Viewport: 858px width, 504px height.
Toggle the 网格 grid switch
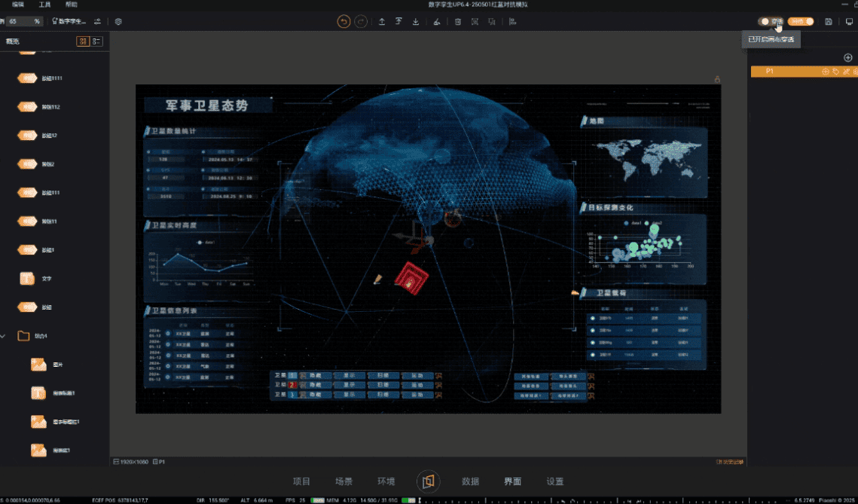(801, 22)
